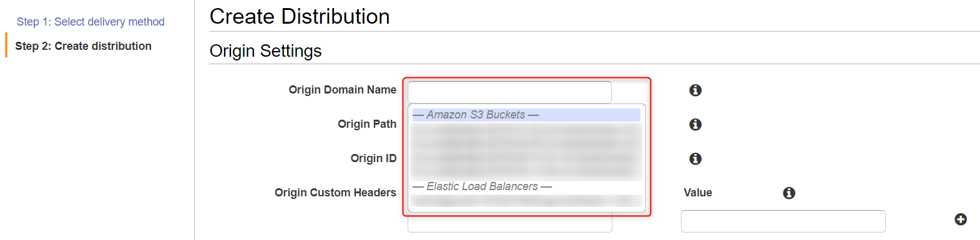
Task: Select the Origin Path label
Action: 367,124
